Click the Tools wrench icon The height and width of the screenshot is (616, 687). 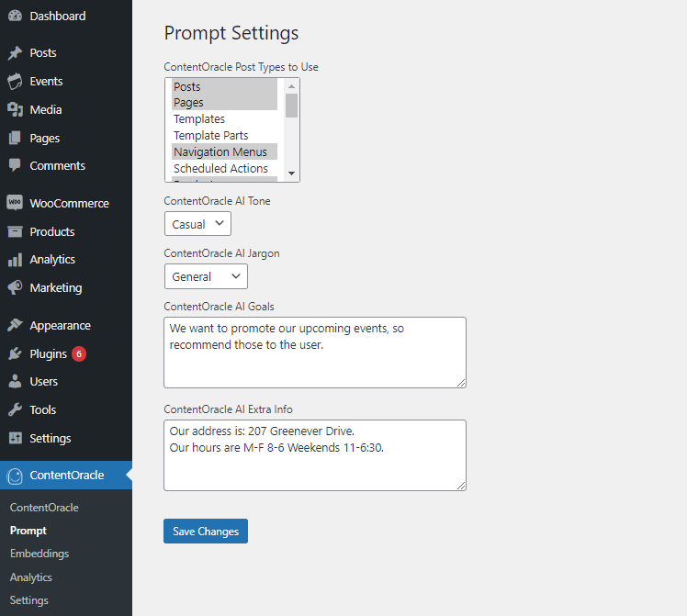(x=15, y=410)
